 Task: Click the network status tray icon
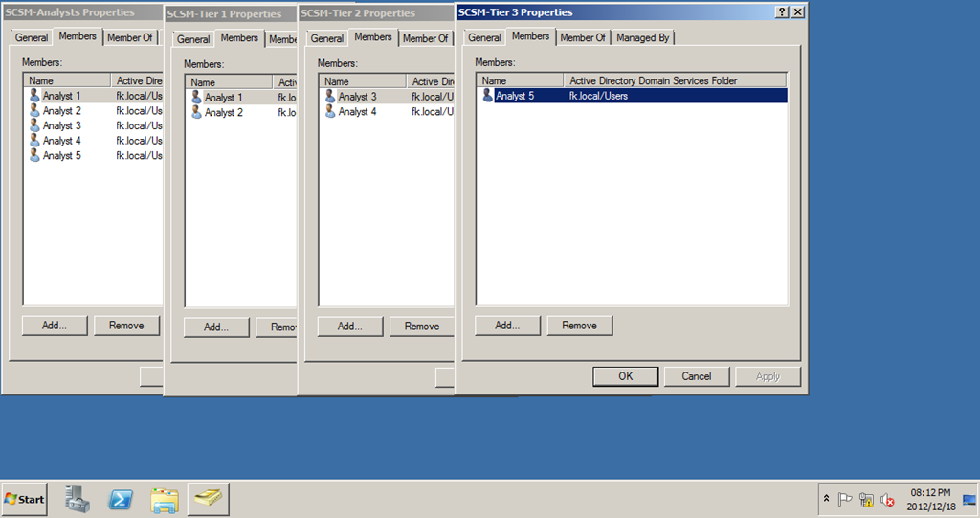point(866,499)
